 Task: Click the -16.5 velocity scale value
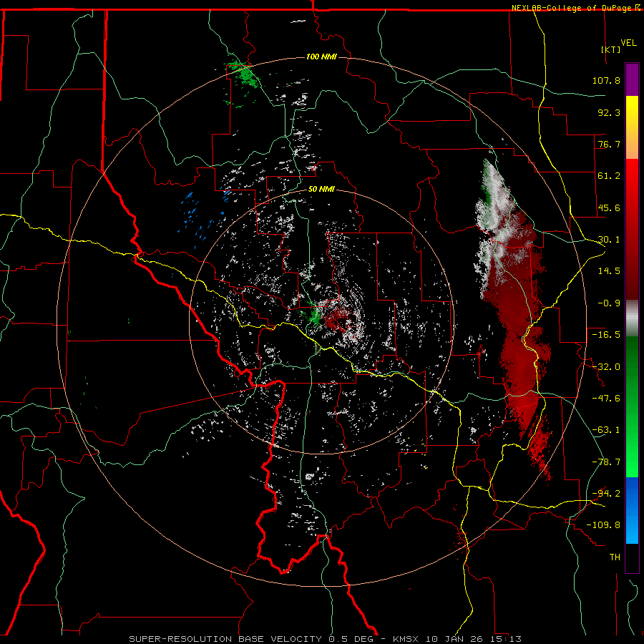tap(606, 335)
